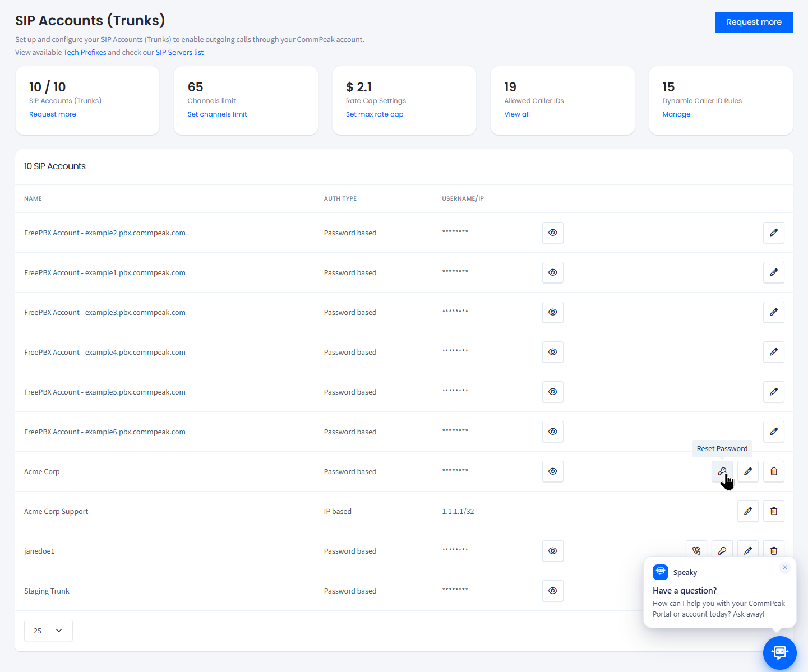Reveal credentials for example5 account
Viewport: 808px width, 672px height.
[x=552, y=392]
